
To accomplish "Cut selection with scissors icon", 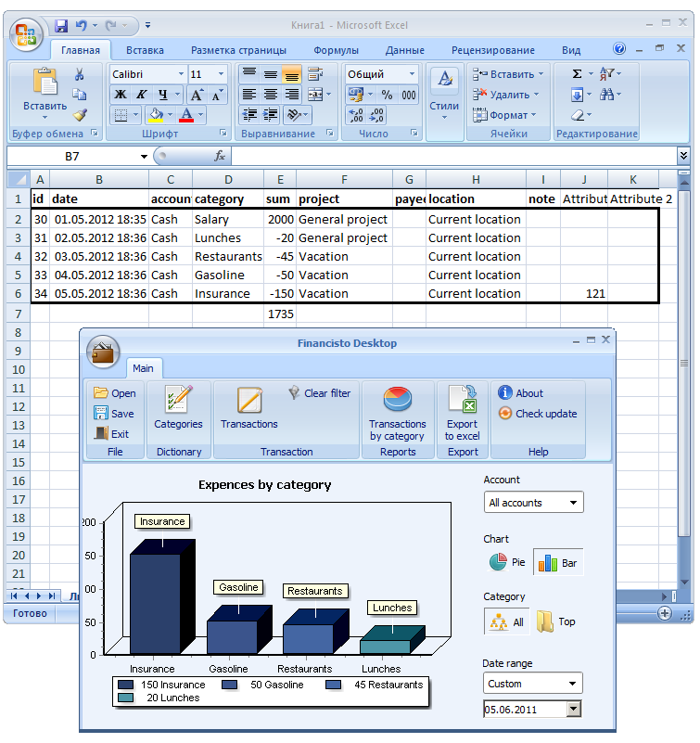I will coord(79,74).
